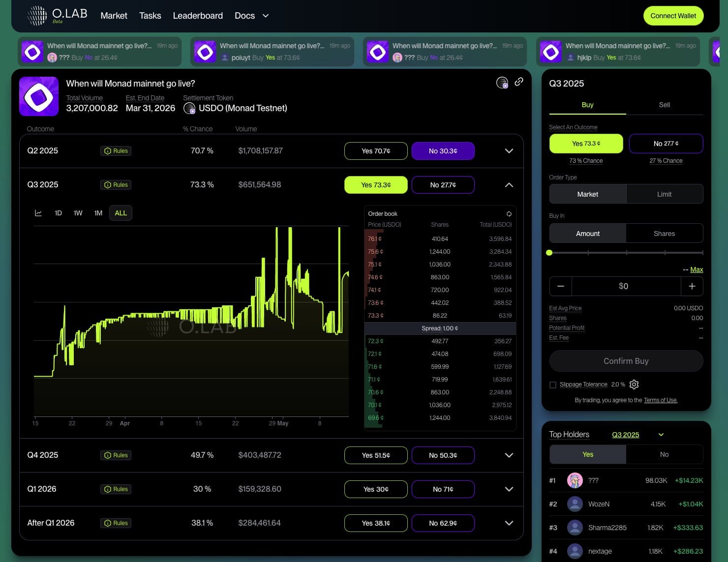The image size is (728, 562).
Task: Select Limit order type
Action: pyautogui.click(x=665, y=194)
